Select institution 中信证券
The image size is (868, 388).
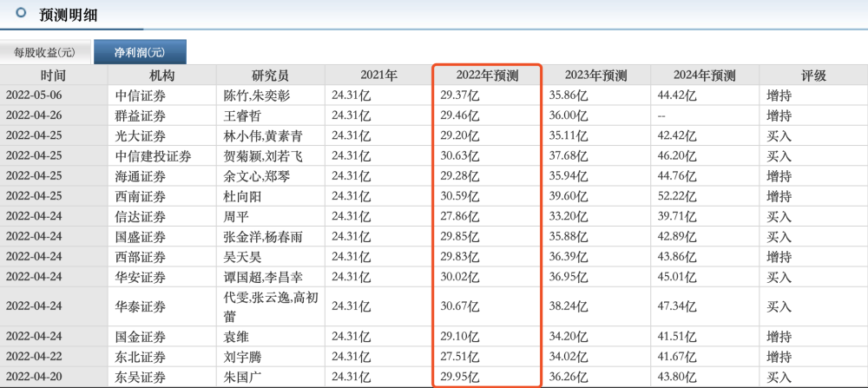(140, 95)
